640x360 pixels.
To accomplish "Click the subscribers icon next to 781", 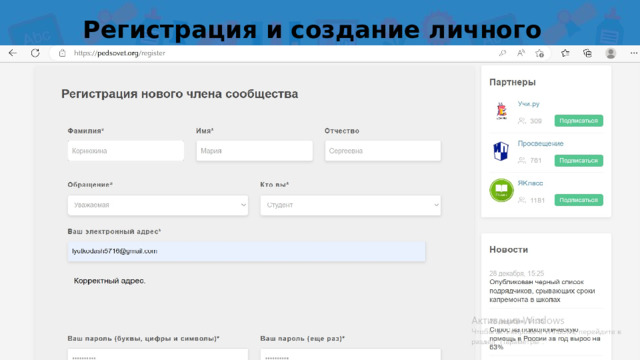I will pos(522,160).
